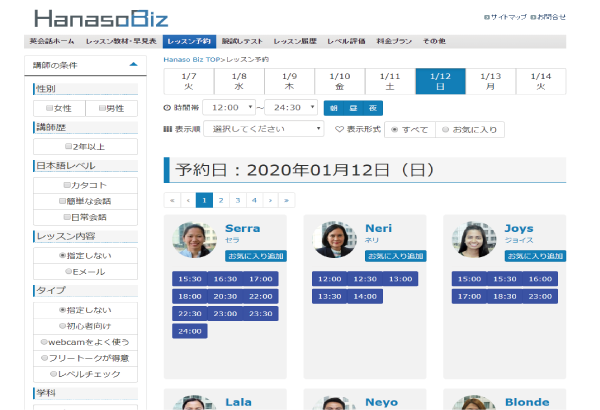Go to pagination page 3
Viewport: 600px width, 410px height.
pyautogui.click(x=238, y=200)
